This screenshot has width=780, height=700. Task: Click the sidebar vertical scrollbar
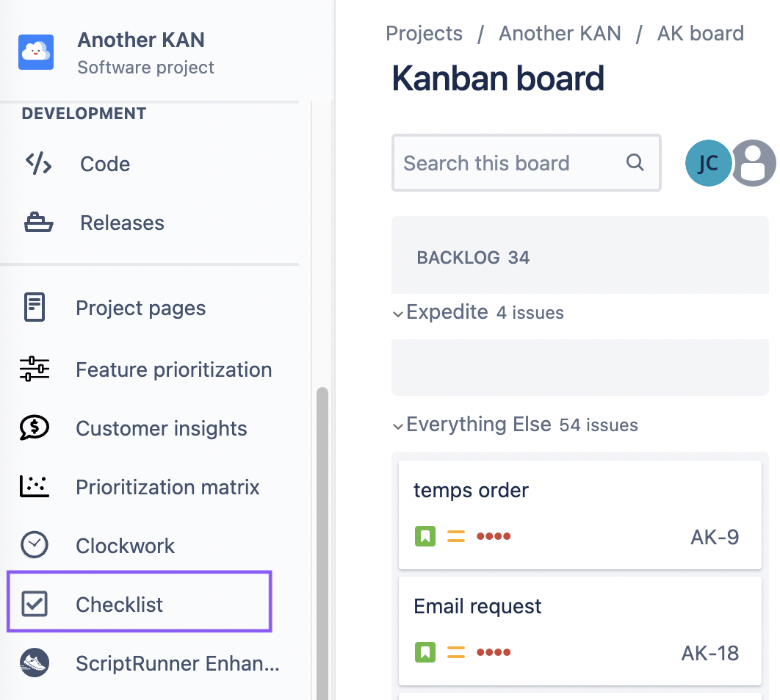322,544
